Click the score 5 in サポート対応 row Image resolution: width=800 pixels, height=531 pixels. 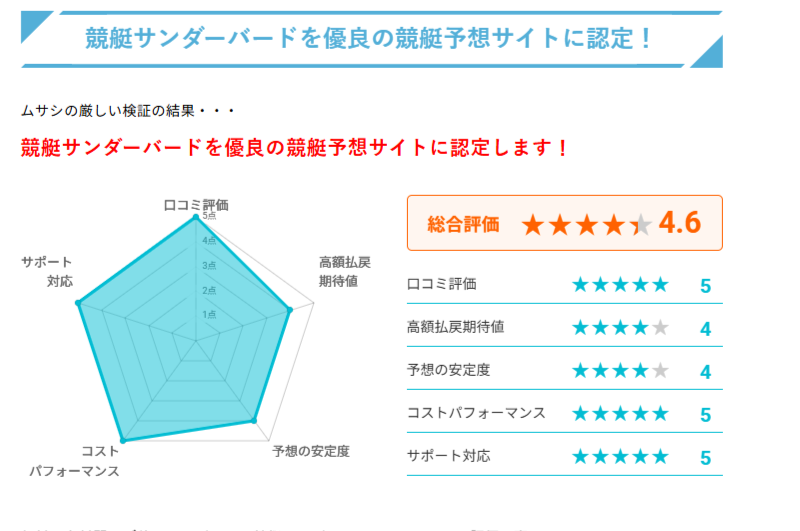point(706,458)
